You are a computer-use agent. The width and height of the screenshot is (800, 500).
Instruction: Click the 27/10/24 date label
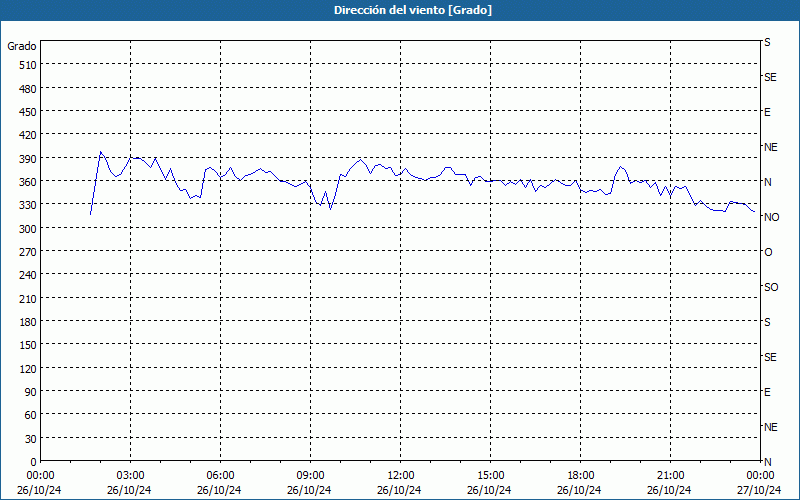pos(759,491)
